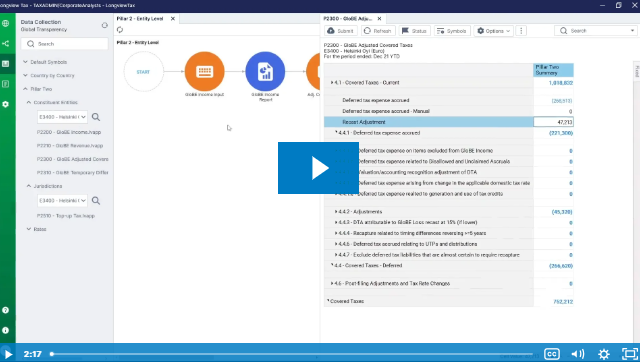Select the data collection table icon in sidebar
640x362 pixels.
click(6, 64)
